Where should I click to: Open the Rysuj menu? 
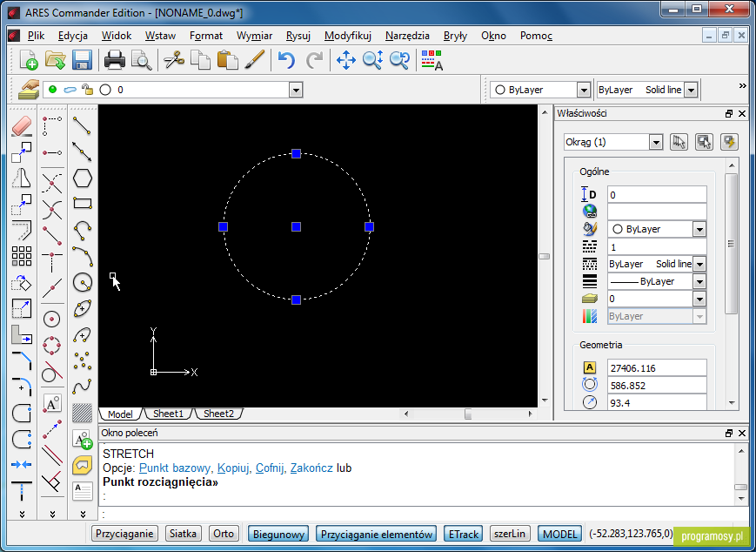click(x=298, y=36)
